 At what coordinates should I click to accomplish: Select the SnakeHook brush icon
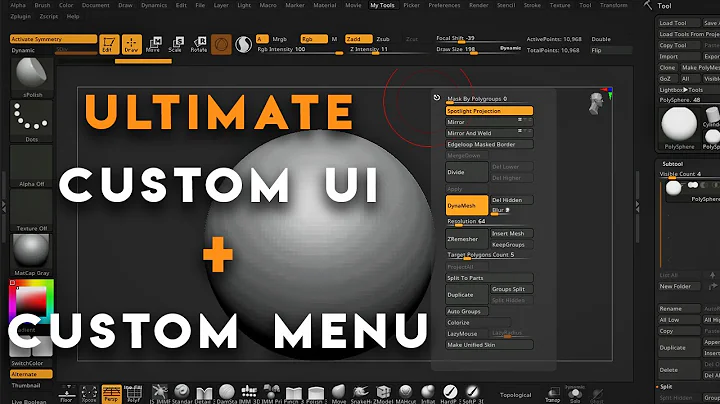tap(360, 394)
